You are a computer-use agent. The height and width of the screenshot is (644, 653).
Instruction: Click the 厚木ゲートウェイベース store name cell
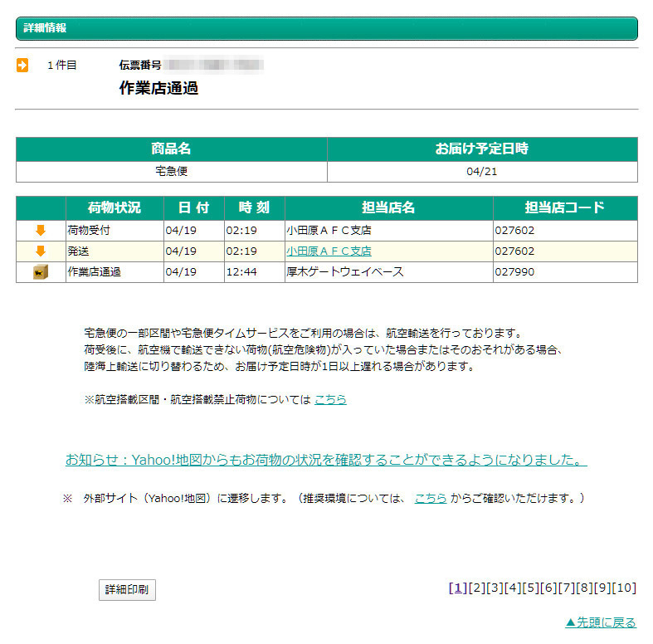pyautogui.click(x=388, y=272)
